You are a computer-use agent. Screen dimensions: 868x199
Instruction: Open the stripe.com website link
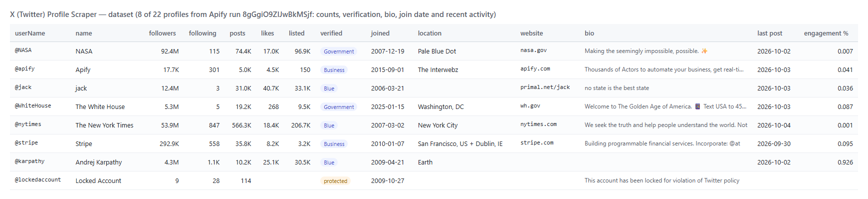coord(537,143)
